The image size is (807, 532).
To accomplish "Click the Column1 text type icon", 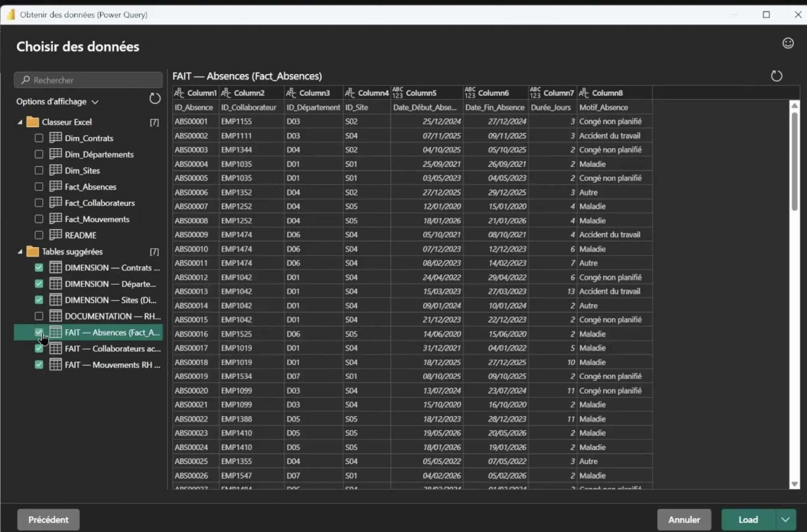I will point(179,93).
